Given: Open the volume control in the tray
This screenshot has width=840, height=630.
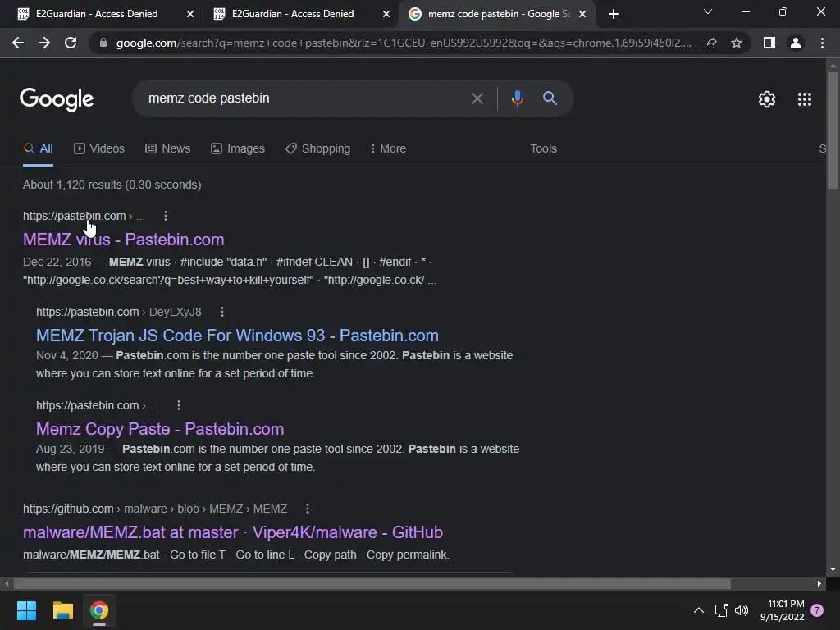Looking at the screenshot, I should tap(742, 610).
